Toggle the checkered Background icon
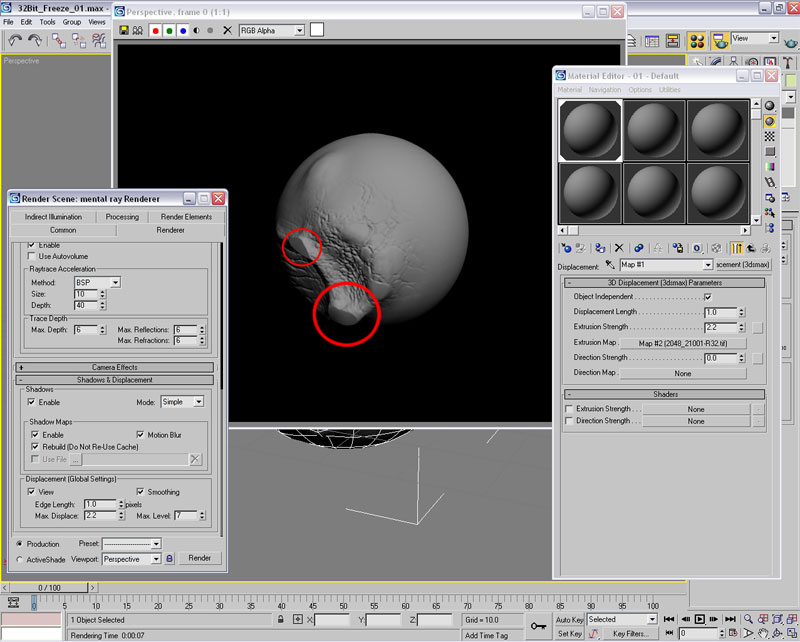800x642 pixels. tap(769, 136)
